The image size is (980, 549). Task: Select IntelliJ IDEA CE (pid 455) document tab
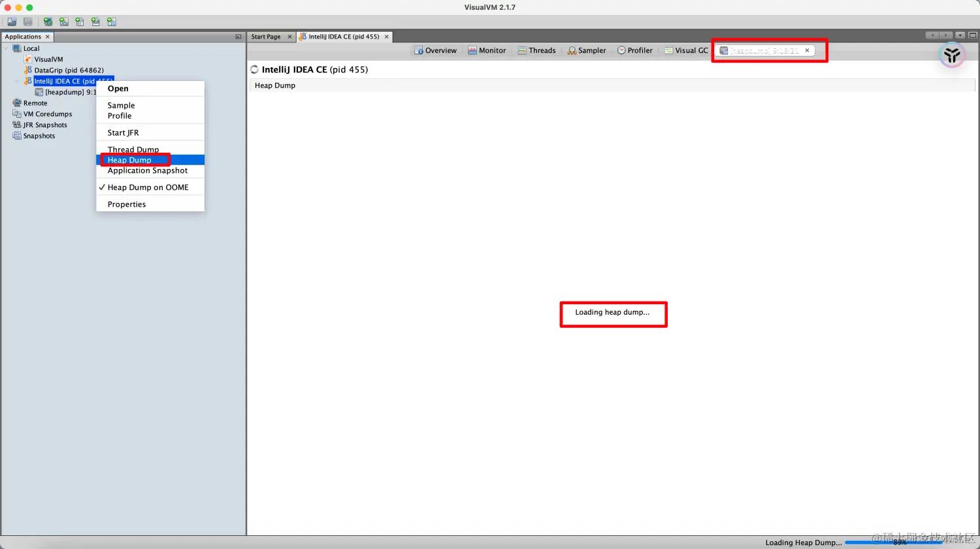click(344, 37)
